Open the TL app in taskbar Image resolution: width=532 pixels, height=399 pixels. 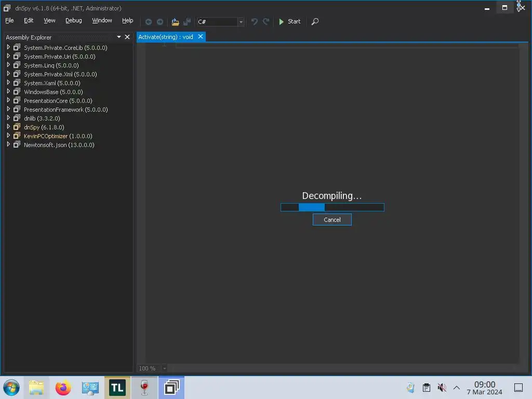(117, 388)
